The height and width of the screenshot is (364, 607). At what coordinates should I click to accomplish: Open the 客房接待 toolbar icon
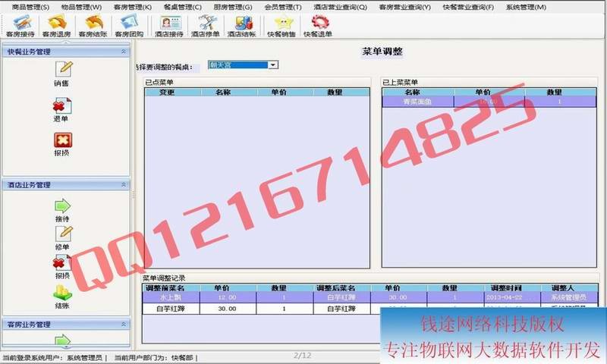coord(20,26)
